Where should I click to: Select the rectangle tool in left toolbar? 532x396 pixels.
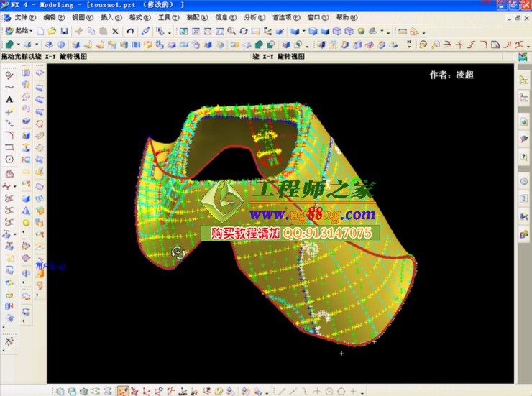9,147
